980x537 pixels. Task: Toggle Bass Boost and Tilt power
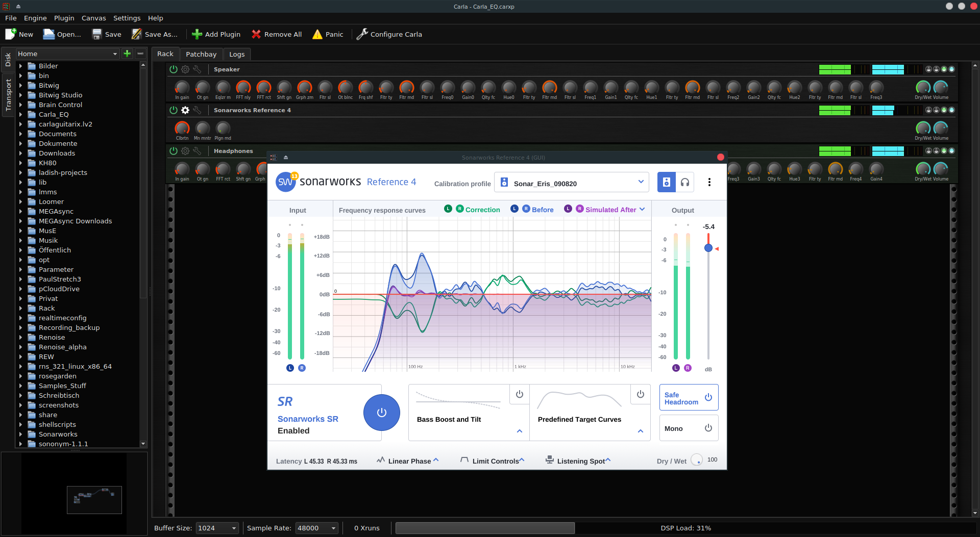click(x=519, y=394)
